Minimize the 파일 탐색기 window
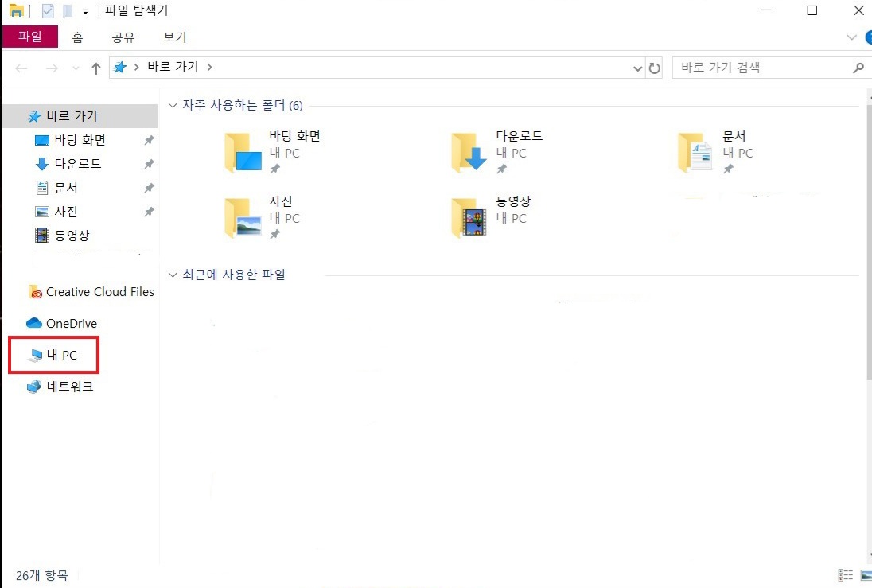 [765, 10]
